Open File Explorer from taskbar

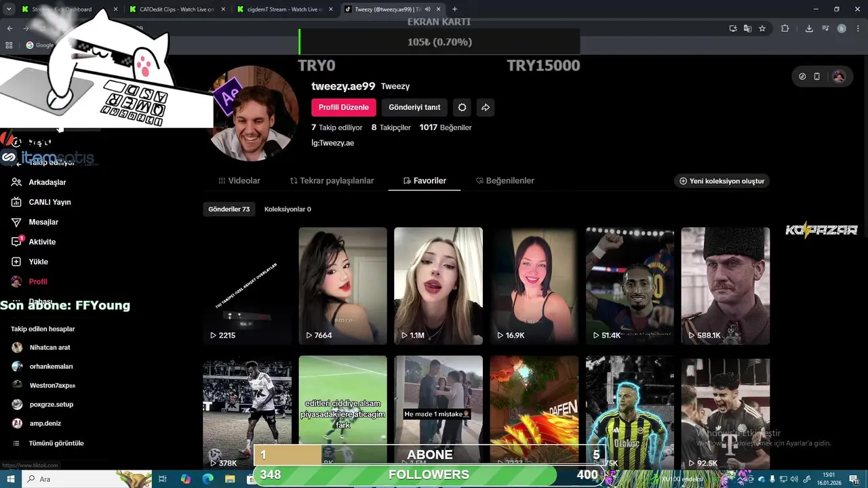point(231,479)
